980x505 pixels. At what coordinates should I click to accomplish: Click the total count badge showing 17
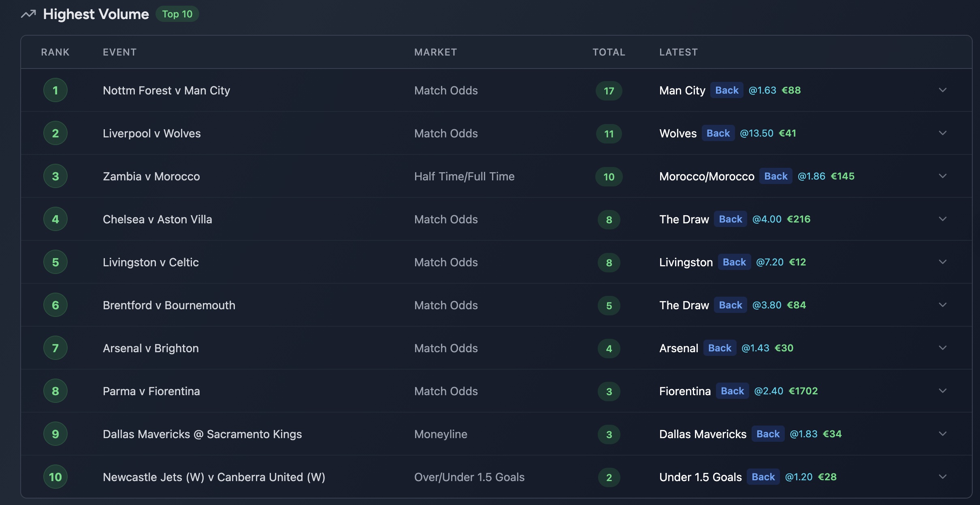pyautogui.click(x=609, y=91)
